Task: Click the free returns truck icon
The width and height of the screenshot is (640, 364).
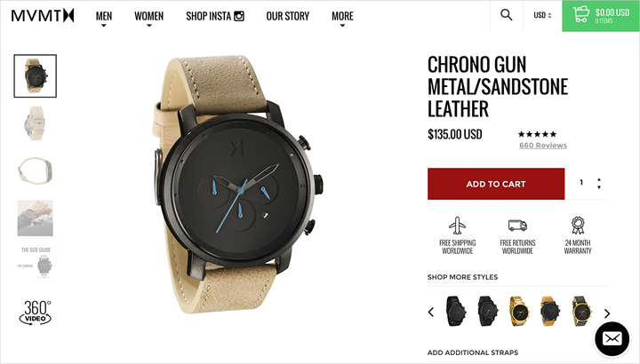Action: (x=517, y=225)
